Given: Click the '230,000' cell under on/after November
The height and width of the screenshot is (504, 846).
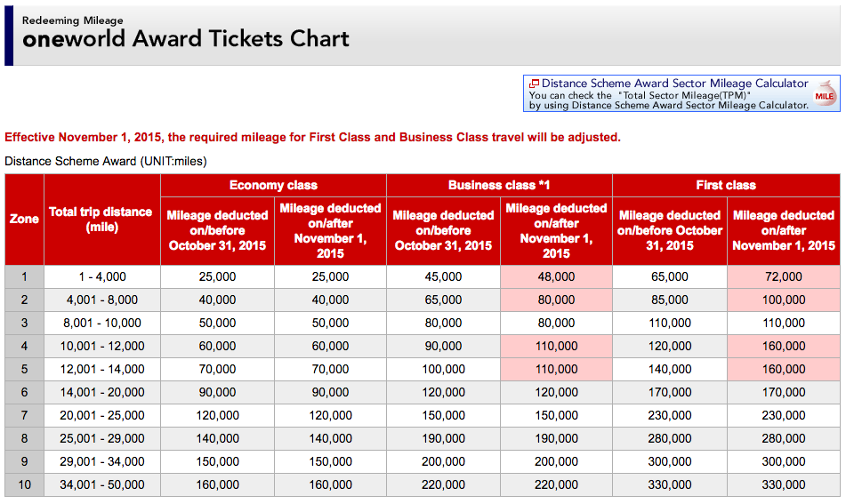Looking at the screenshot, I should pyautogui.click(x=784, y=416).
